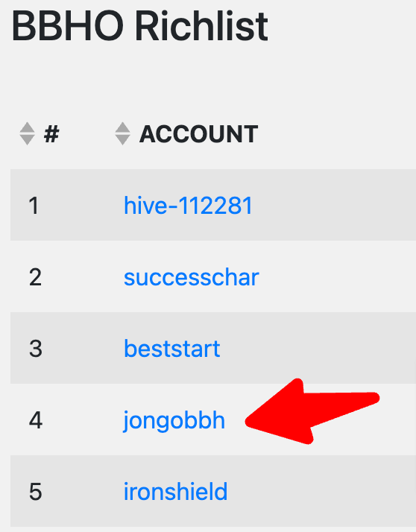
Task: Open the hive-112281 account link
Action: (188, 205)
